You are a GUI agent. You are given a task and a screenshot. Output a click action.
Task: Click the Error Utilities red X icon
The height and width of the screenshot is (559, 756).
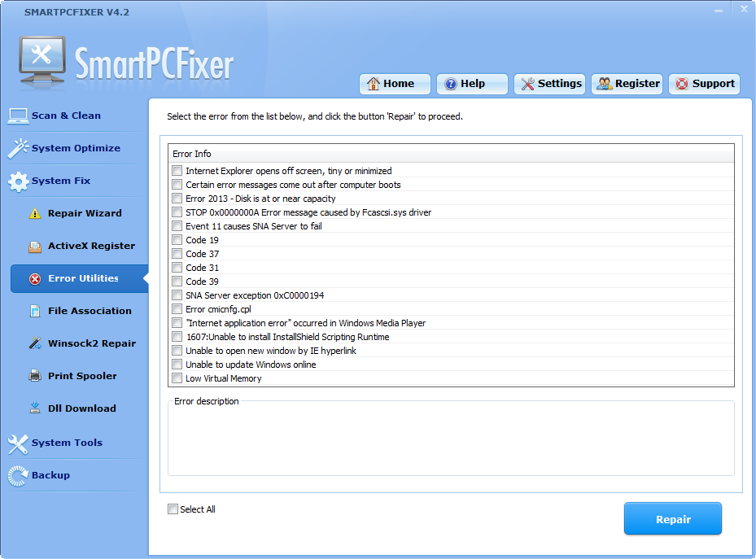coord(35,279)
